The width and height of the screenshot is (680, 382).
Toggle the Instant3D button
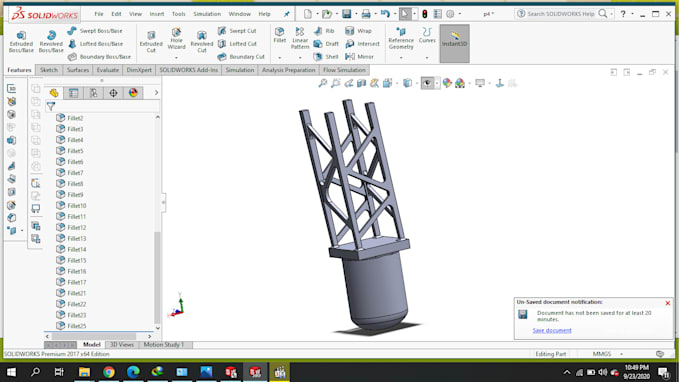(454, 43)
